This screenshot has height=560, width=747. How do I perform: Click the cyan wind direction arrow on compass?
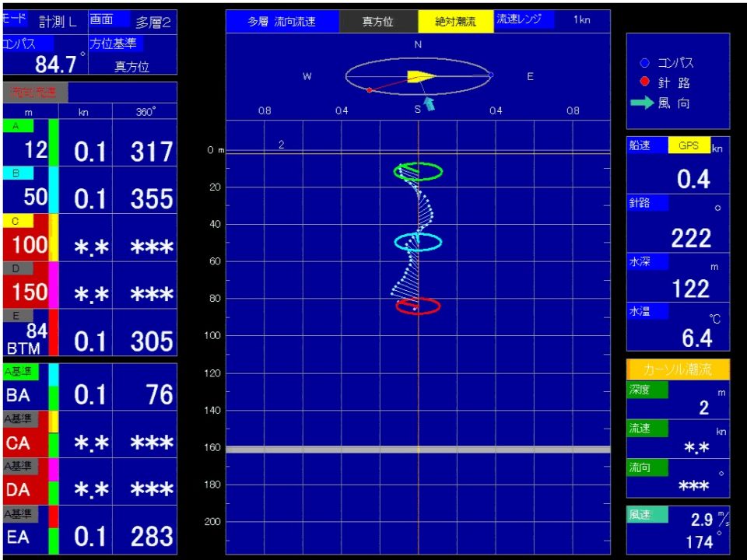428,103
